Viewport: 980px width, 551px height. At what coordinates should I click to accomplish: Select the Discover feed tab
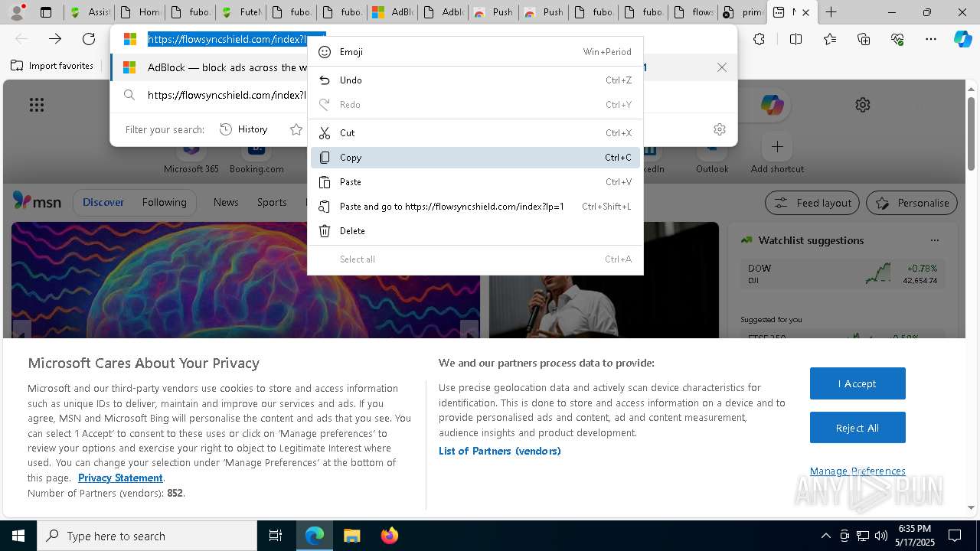(x=103, y=203)
